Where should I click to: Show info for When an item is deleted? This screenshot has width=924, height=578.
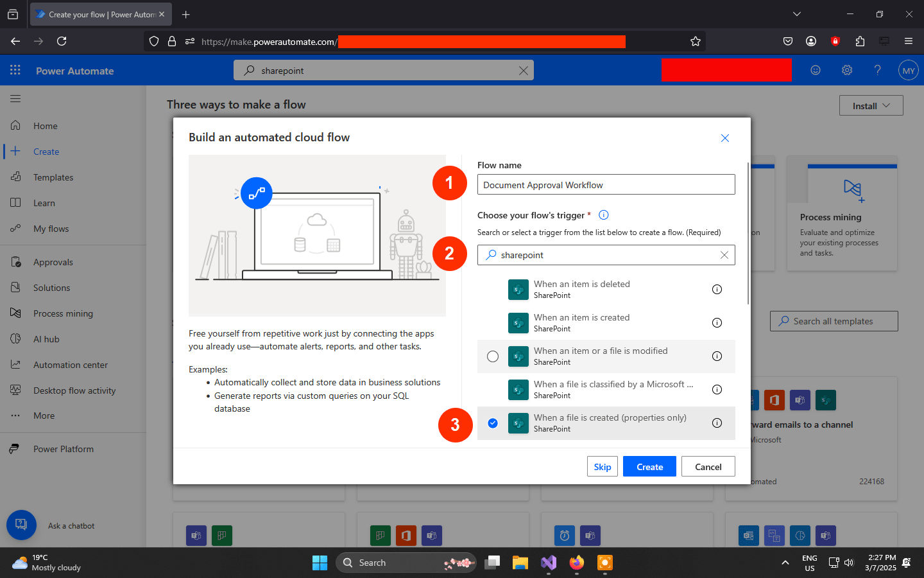tap(717, 290)
